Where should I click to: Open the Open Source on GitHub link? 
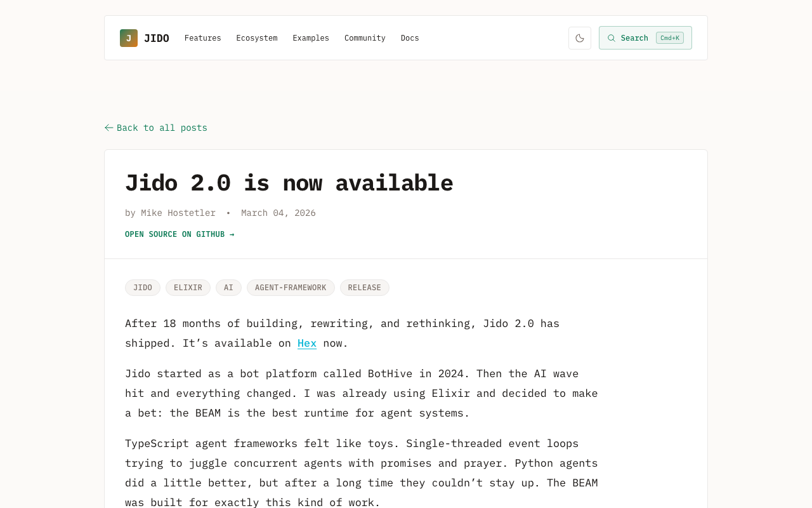point(180,234)
